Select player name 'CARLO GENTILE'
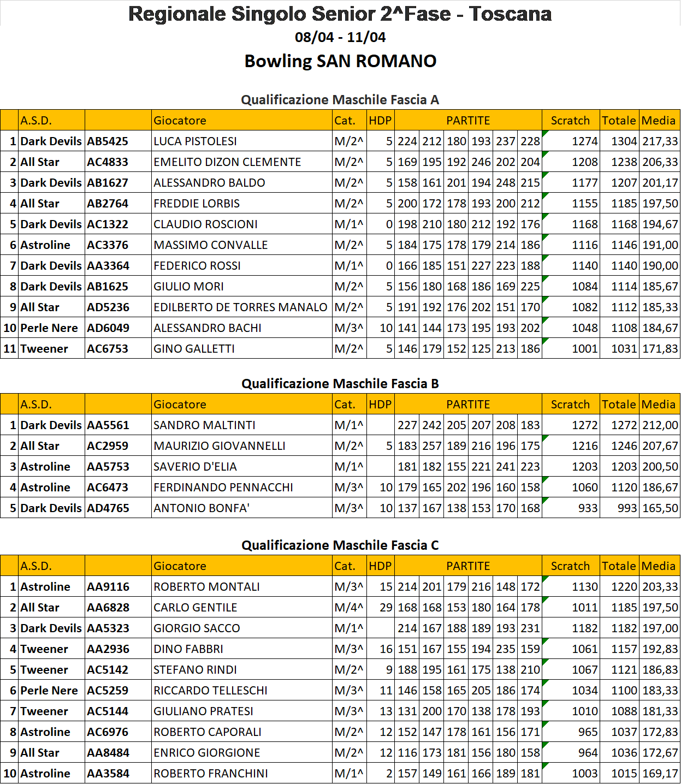681x784 pixels. click(196, 608)
